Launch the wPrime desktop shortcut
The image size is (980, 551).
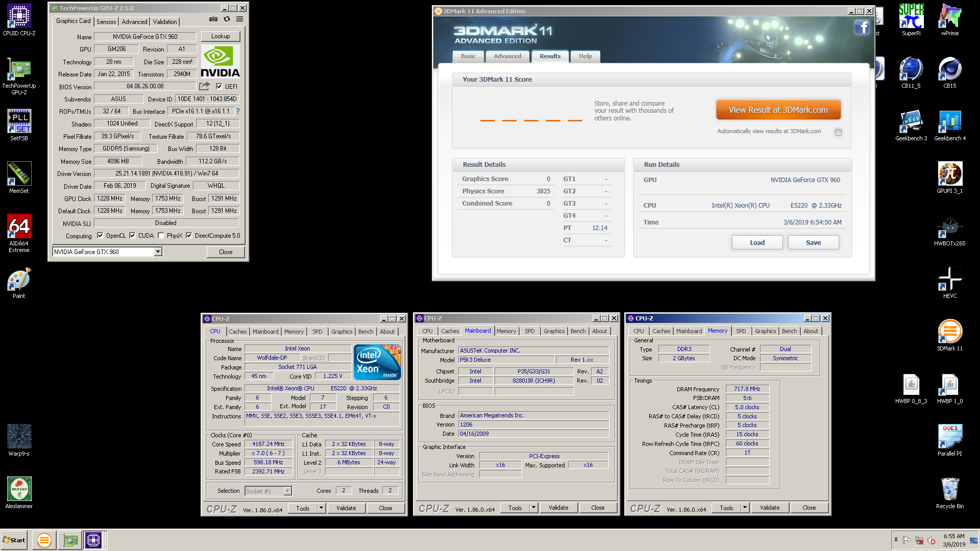(x=950, y=20)
